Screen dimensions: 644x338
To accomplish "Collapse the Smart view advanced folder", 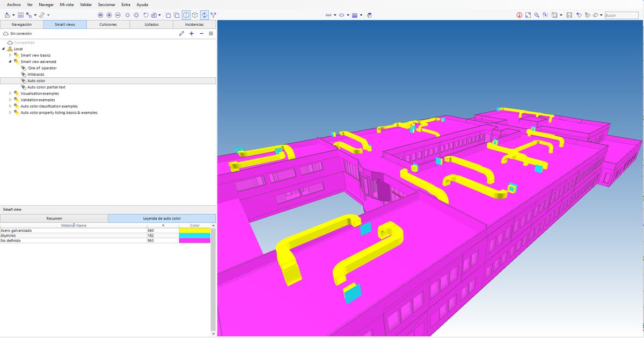I will coord(10,62).
